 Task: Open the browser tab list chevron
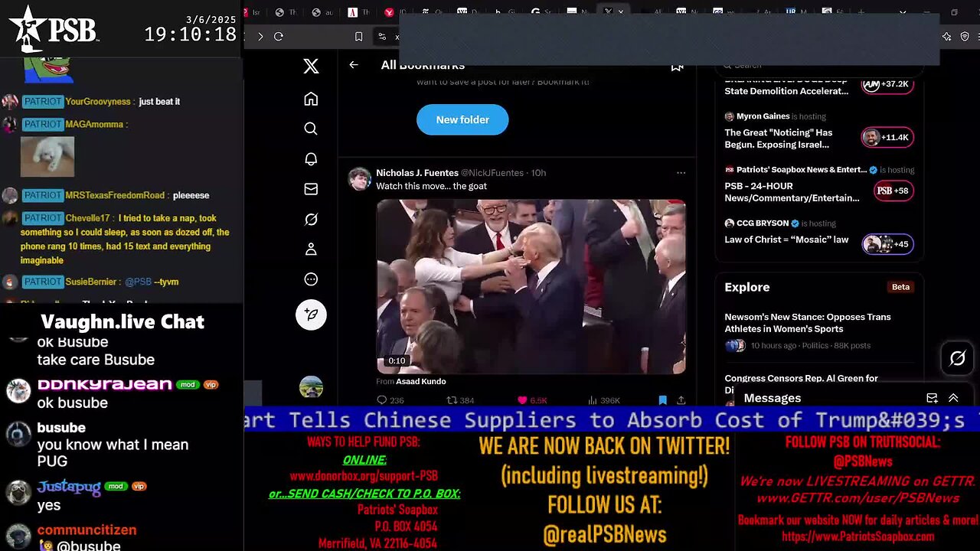pyautogui.click(x=902, y=12)
